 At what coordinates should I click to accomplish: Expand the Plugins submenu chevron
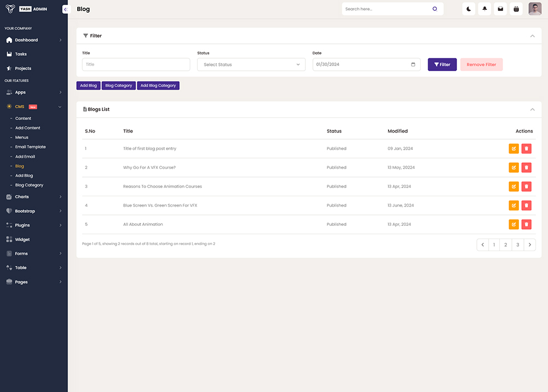(60, 225)
